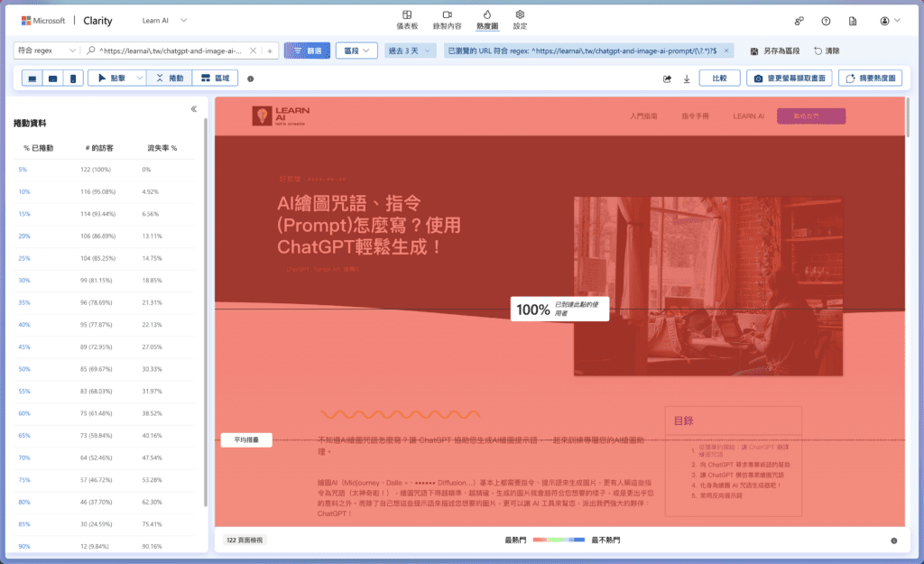The image size is (924, 564).
Task: Download the heatmap with download icon
Action: pyautogui.click(x=687, y=79)
